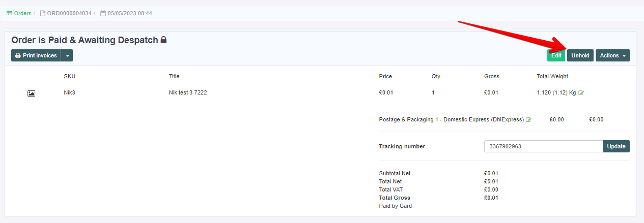Open the Actions dropdown menu
The width and height of the screenshot is (644, 223).
612,55
